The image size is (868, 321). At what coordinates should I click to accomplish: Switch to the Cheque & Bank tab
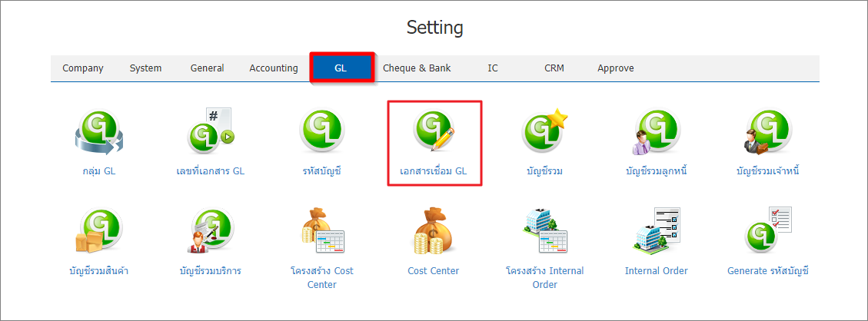[x=417, y=68]
